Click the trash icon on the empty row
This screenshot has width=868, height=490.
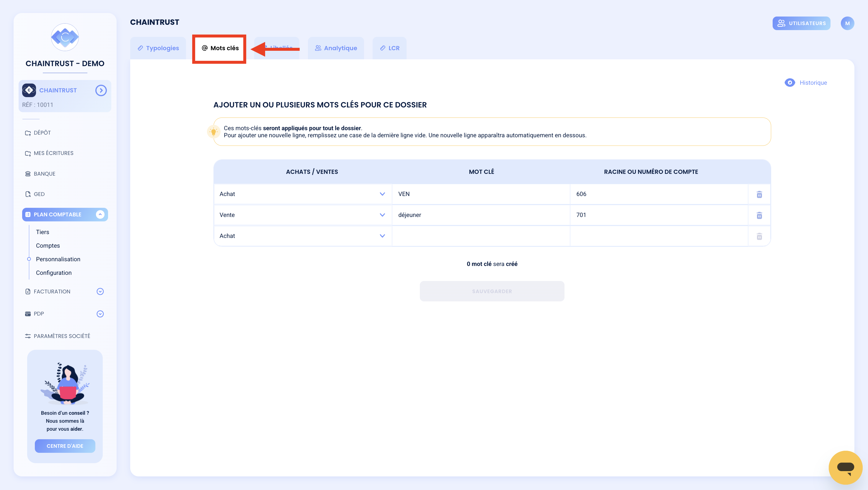pyautogui.click(x=759, y=236)
